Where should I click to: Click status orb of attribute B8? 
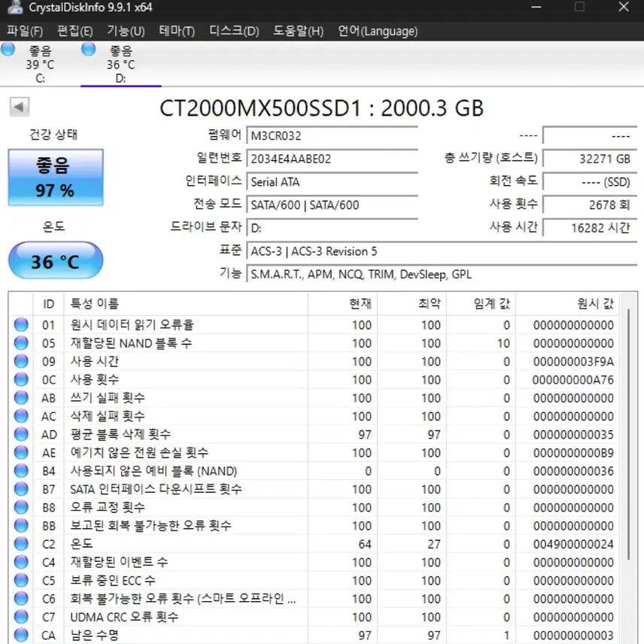pos(21,507)
